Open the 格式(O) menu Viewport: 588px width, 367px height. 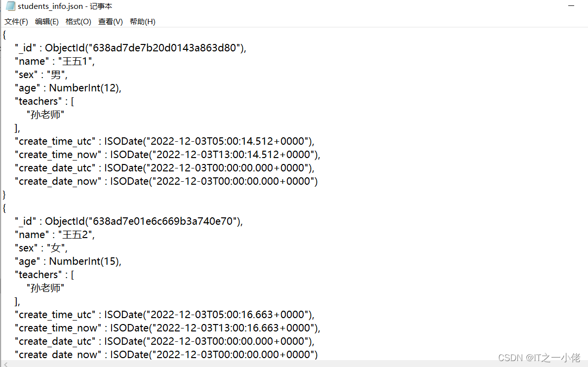78,22
